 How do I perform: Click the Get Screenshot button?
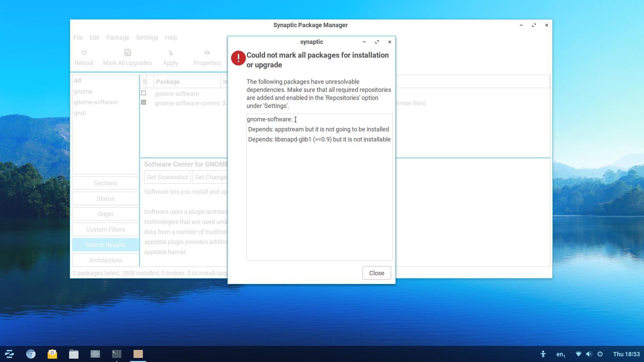(167, 177)
